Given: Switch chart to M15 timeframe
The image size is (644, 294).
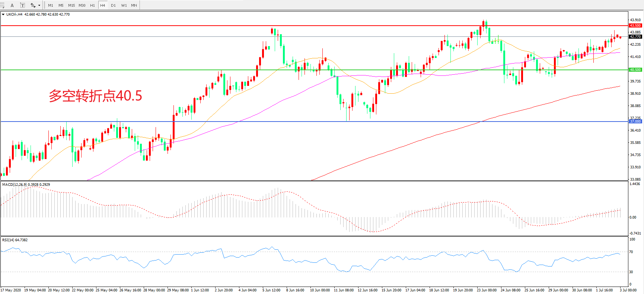Looking at the screenshot, I should click(x=71, y=5).
